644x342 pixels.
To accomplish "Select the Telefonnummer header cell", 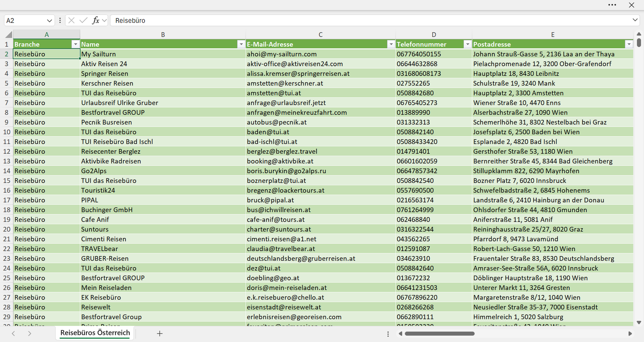I will coord(434,44).
